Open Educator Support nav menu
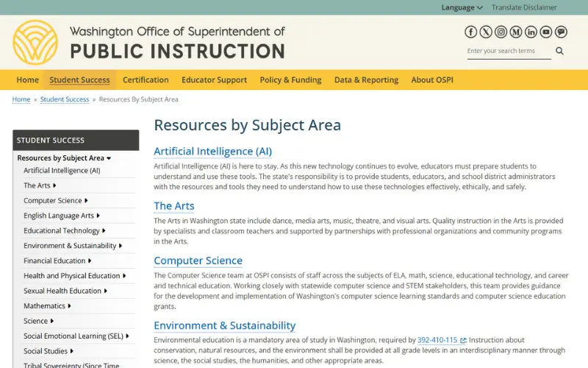Viewport: 588px width, 368px height. [214, 79]
